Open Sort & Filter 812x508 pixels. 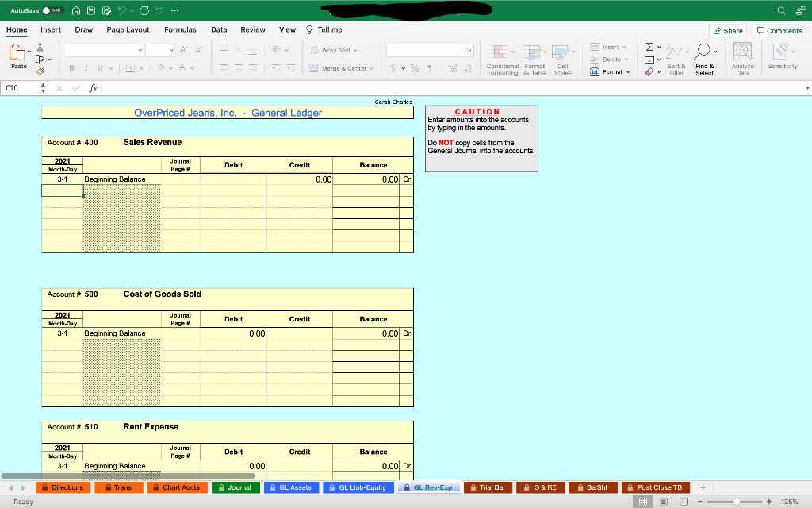(676, 60)
